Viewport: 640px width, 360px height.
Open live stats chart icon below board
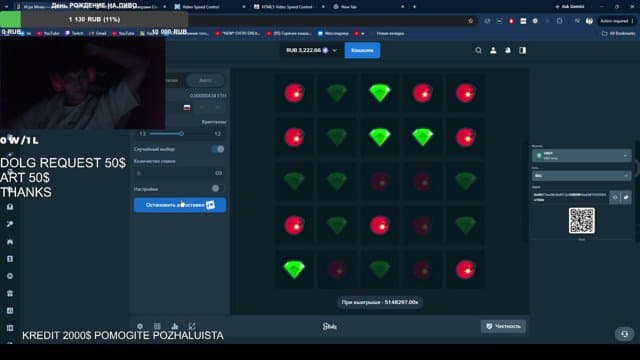[175, 326]
